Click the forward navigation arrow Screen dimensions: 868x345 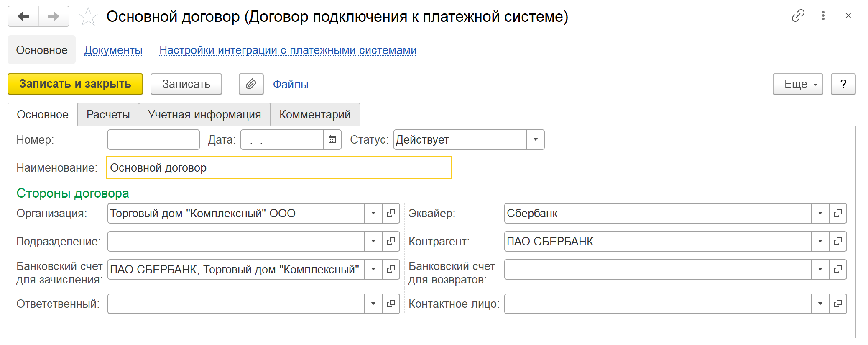pos(54,17)
